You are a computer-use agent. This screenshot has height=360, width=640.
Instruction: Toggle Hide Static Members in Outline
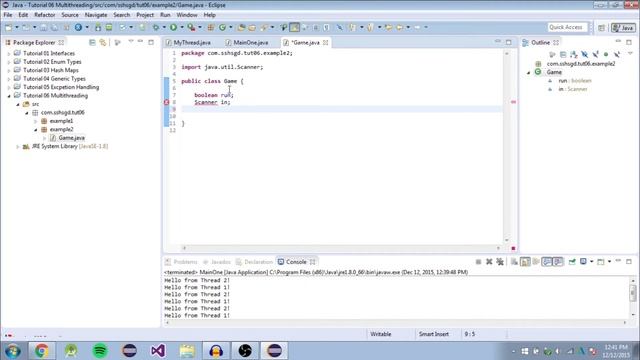595,54
